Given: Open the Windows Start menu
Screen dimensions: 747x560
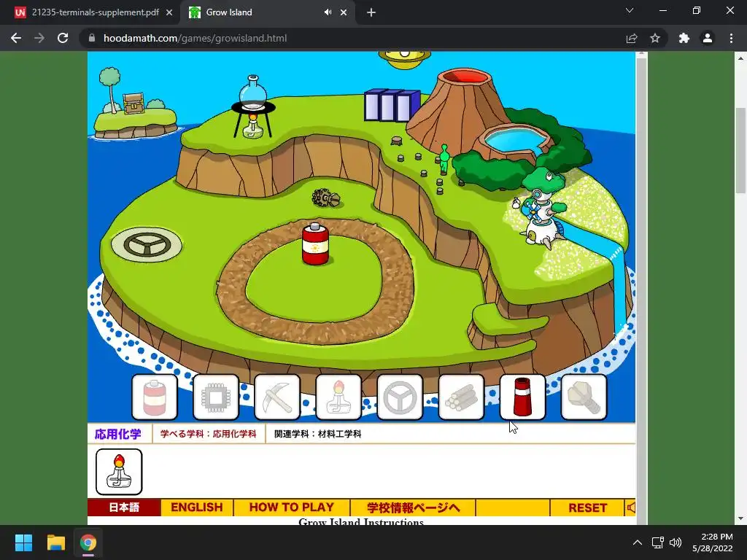Looking at the screenshot, I should pos(23,542).
